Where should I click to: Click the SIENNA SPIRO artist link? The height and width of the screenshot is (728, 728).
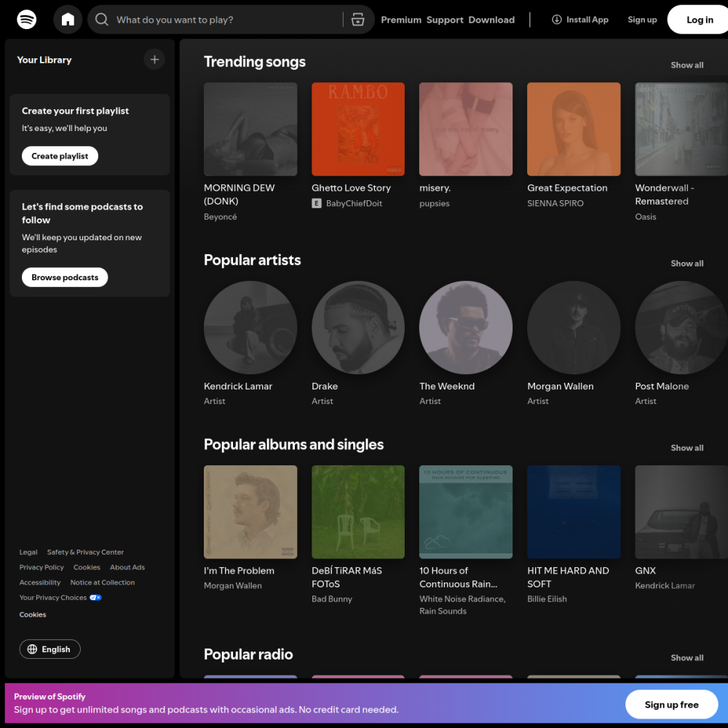click(x=555, y=203)
